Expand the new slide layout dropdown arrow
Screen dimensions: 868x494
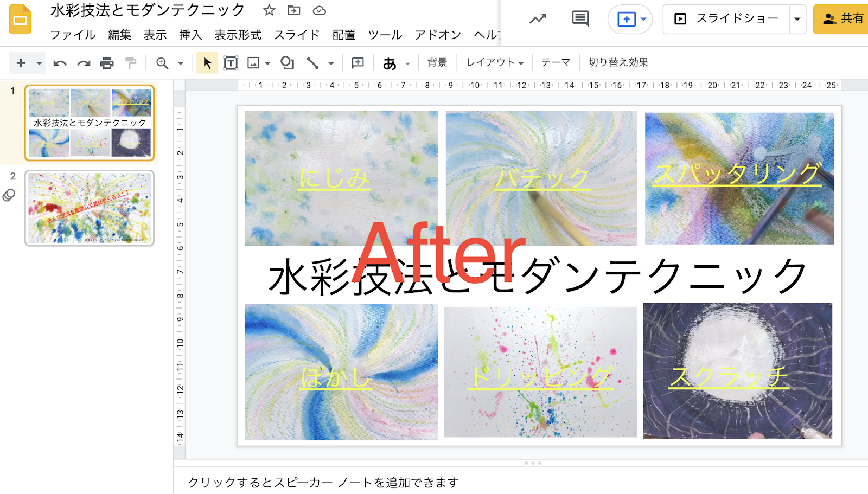[39, 63]
